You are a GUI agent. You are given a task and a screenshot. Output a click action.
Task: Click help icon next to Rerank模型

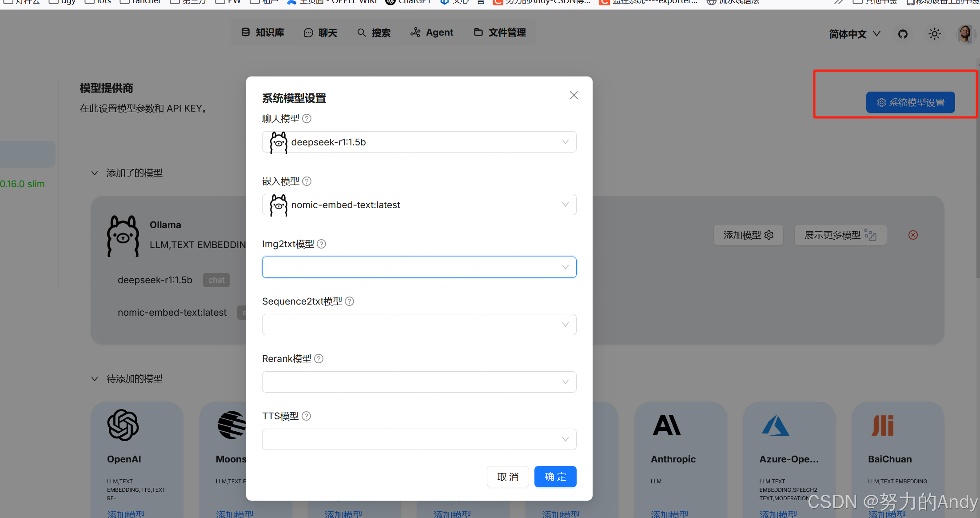pyautogui.click(x=319, y=359)
